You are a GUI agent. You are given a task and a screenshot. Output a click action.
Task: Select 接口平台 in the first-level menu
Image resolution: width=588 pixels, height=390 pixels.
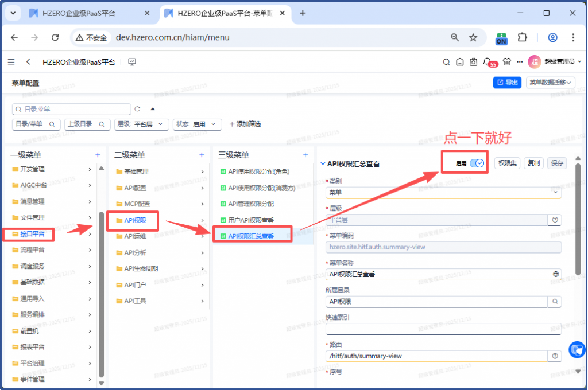tap(32, 234)
